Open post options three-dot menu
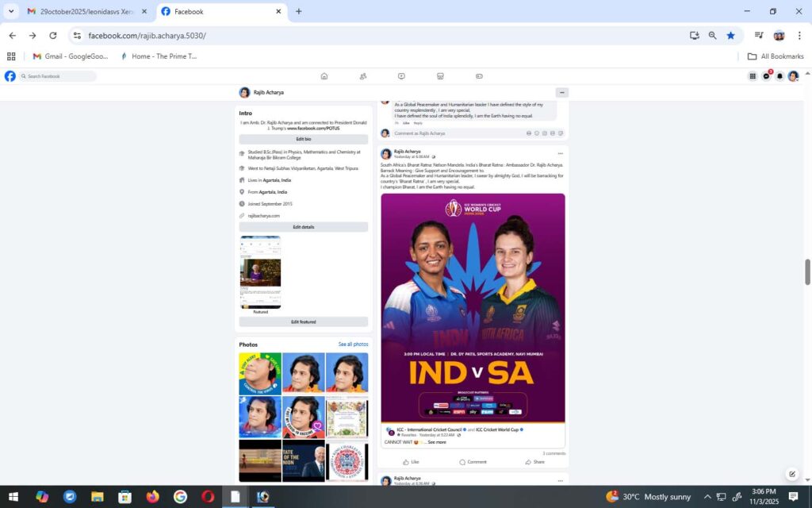This screenshot has width=812, height=508. point(560,153)
